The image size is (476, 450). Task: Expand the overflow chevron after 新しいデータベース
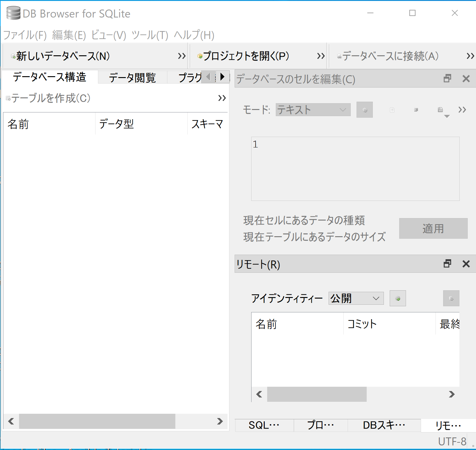coord(182,56)
